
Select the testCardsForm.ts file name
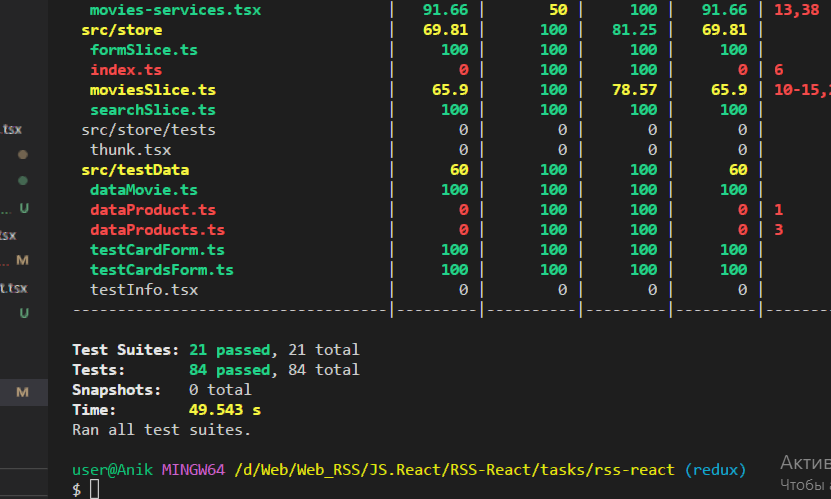162,270
